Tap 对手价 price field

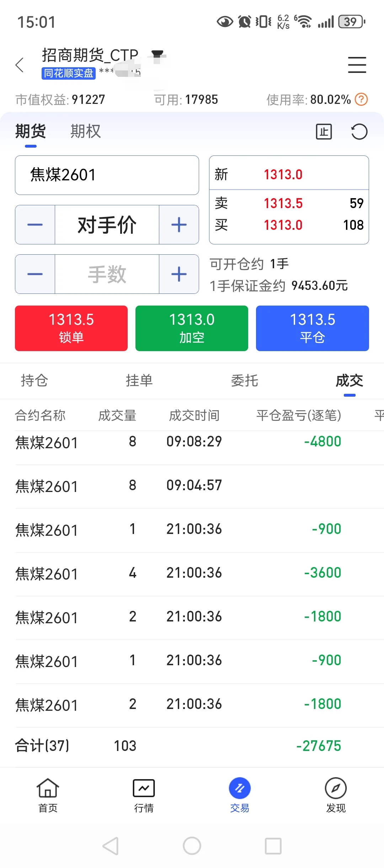[107, 224]
